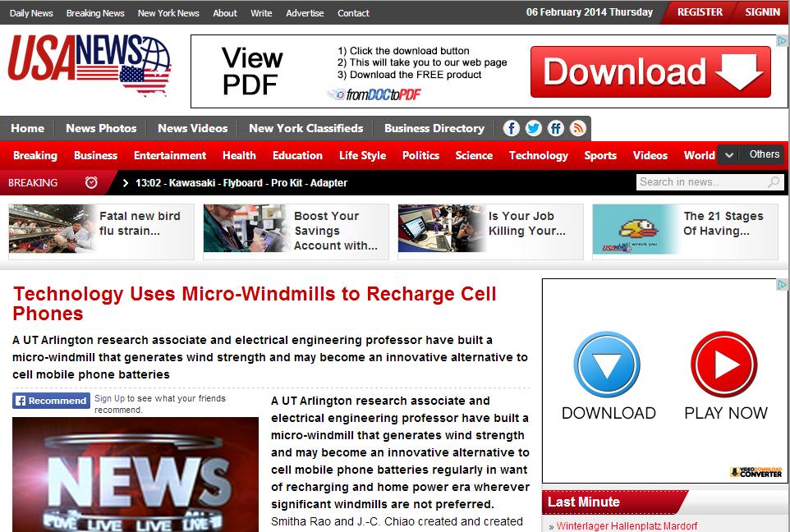This screenshot has height=532, width=790.
Task: Click the big red Download banner button
Action: pos(650,72)
